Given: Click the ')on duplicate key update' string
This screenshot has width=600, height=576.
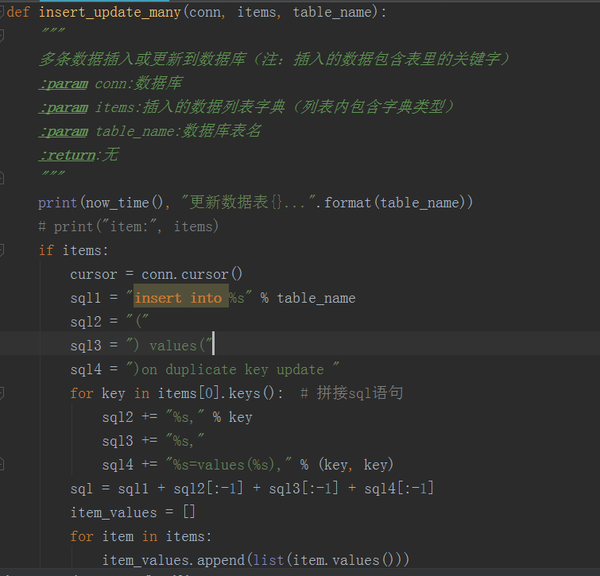Looking at the screenshot, I should click(x=233, y=369).
